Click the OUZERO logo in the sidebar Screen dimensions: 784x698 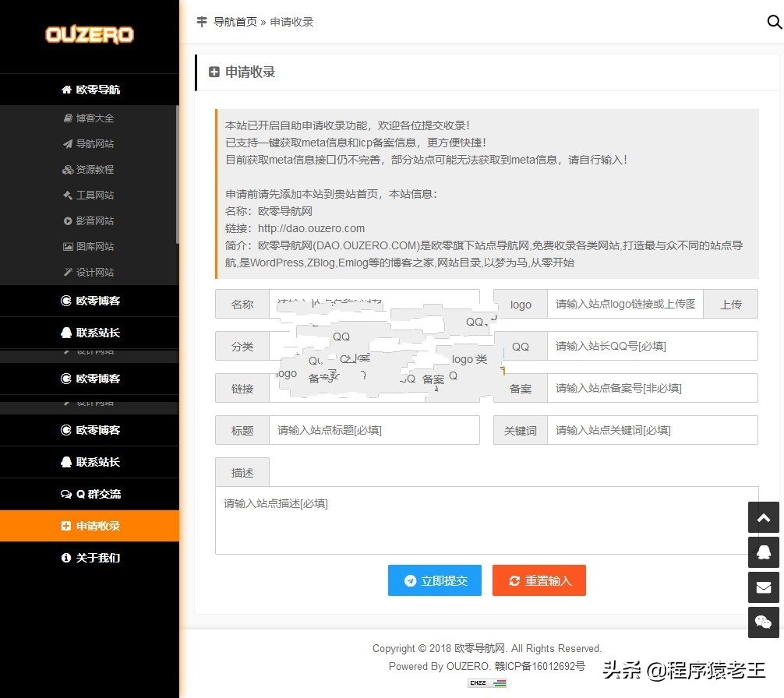point(90,34)
